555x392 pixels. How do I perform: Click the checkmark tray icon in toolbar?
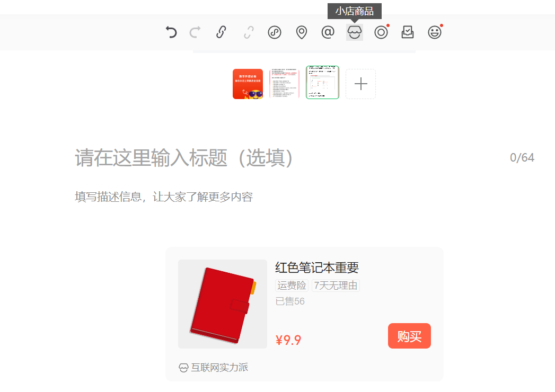pos(407,32)
